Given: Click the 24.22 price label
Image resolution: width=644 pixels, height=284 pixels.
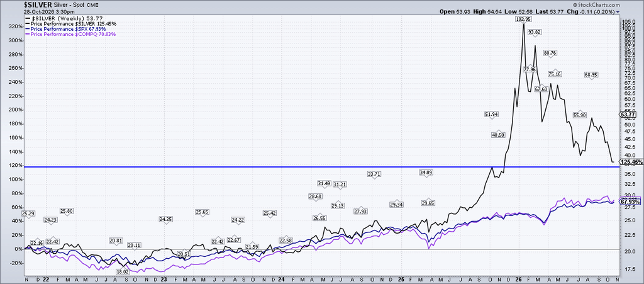Looking at the screenshot, I should tap(238, 220).
